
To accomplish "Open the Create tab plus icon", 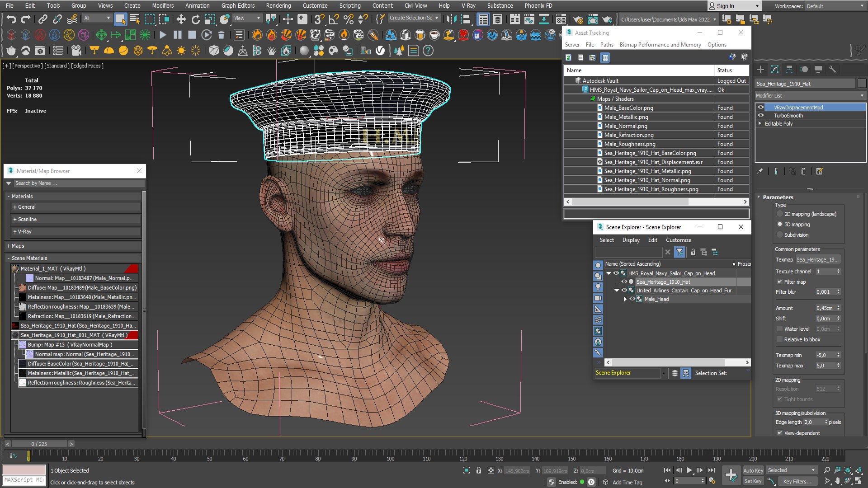I will tap(760, 69).
